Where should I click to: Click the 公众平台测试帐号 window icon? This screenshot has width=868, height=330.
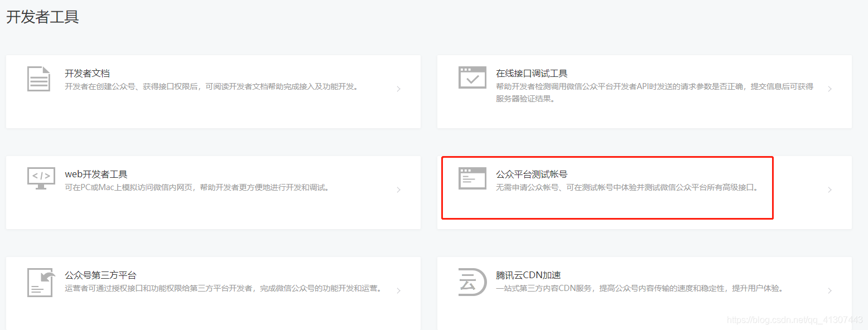click(472, 178)
